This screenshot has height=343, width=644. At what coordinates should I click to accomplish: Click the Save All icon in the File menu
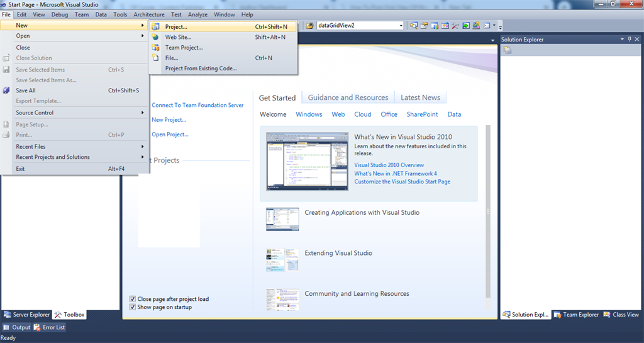point(6,90)
